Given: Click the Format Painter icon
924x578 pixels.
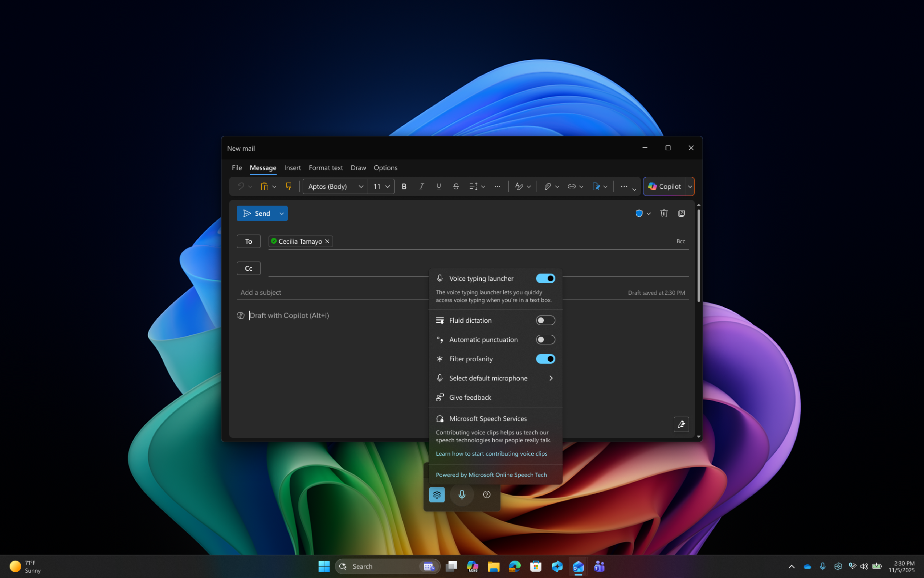Looking at the screenshot, I should [288, 186].
